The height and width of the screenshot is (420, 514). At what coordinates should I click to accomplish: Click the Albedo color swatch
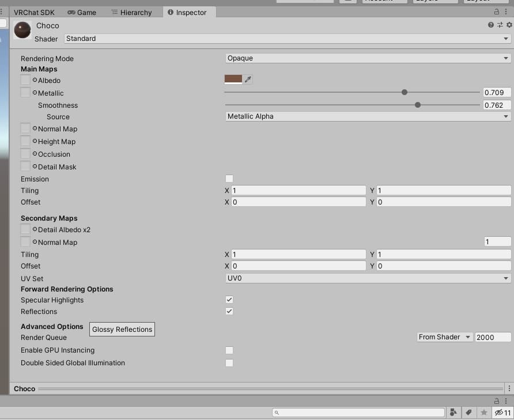pyautogui.click(x=233, y=80)
